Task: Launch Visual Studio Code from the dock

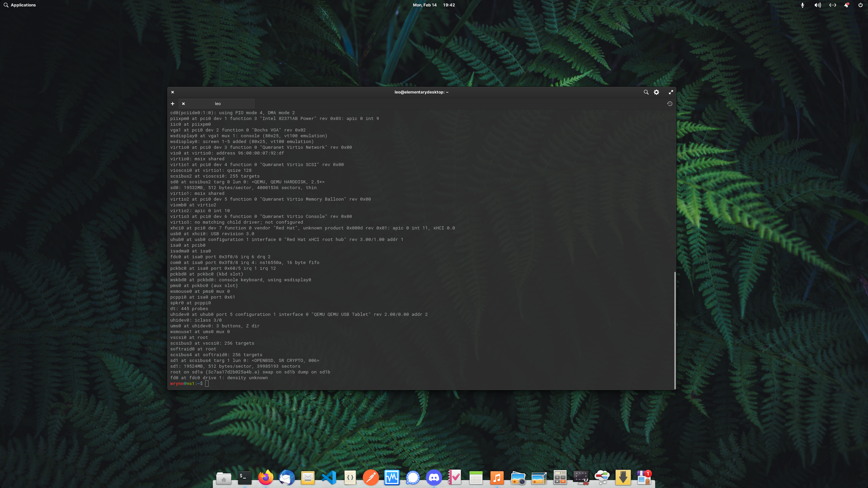Action: (x=329, y=477)
